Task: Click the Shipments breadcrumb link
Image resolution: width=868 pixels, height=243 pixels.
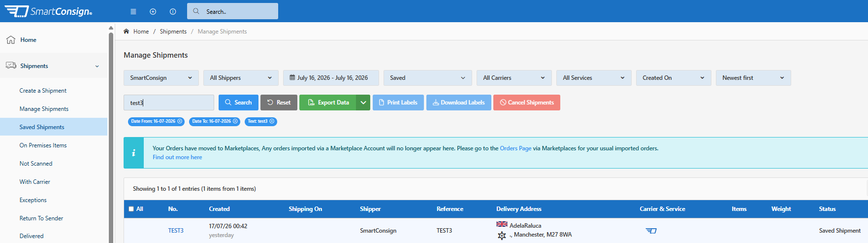Action: tap(173, 32)
